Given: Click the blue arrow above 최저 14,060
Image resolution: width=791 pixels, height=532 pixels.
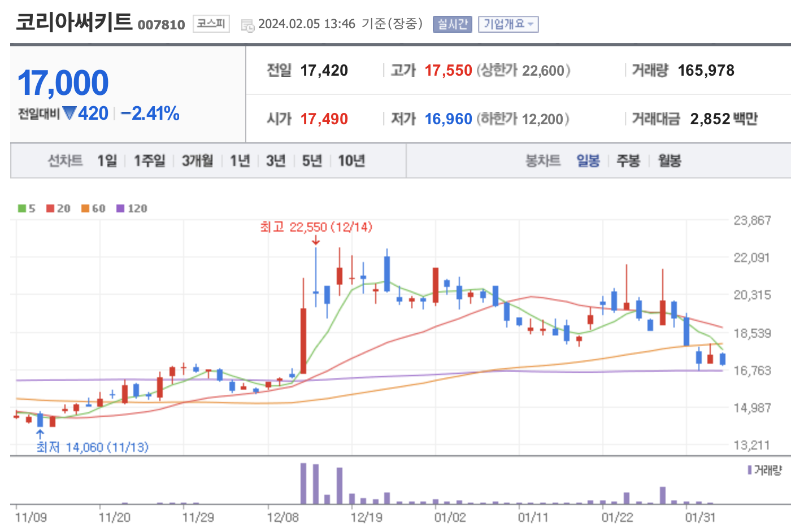Looking at the screenshot, I should (40, 434).
